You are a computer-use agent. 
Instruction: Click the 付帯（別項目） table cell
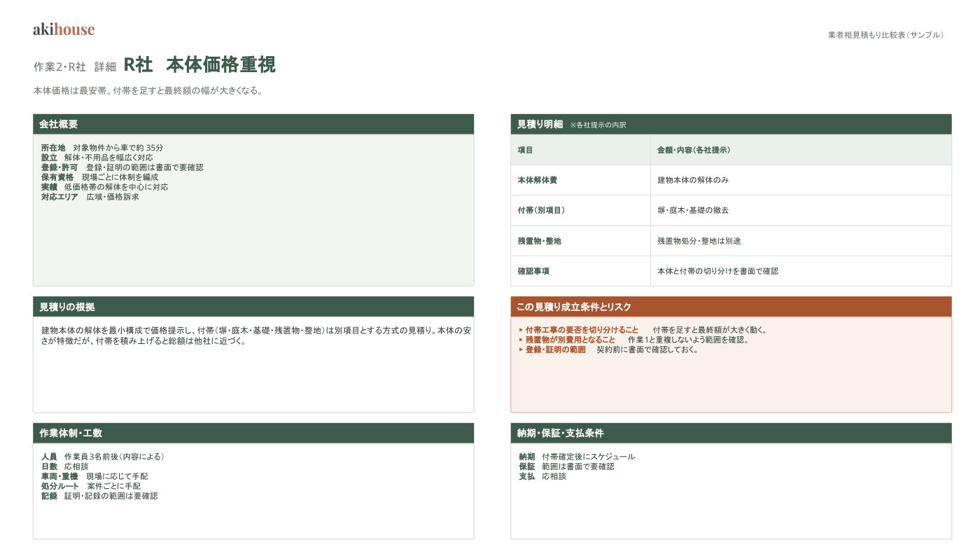tap(580, 210)
